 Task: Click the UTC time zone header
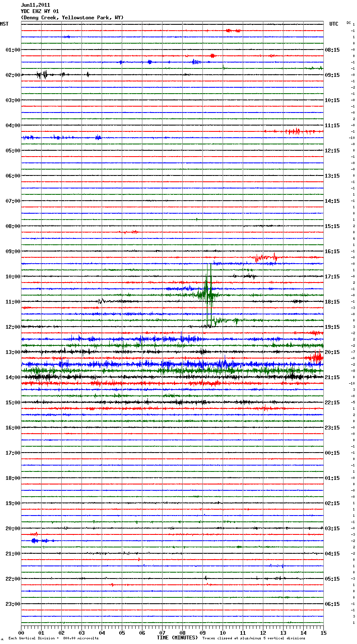(x=334, y=24)
